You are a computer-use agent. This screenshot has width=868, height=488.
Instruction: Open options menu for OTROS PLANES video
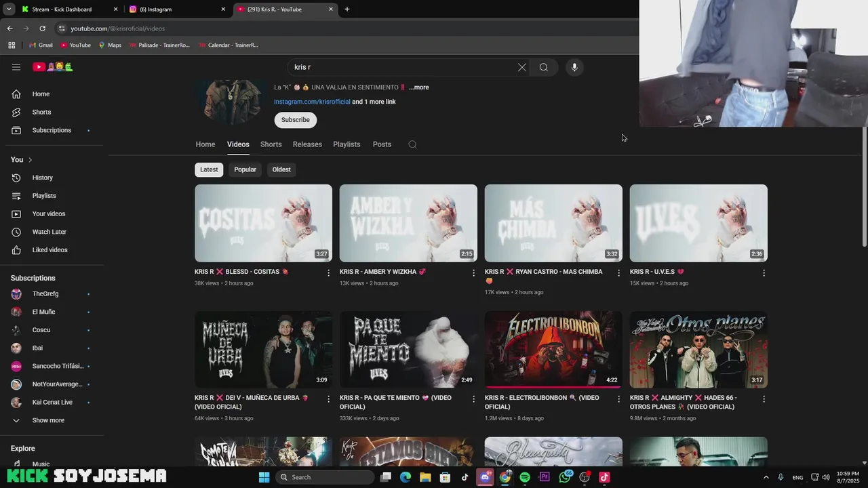764,399
